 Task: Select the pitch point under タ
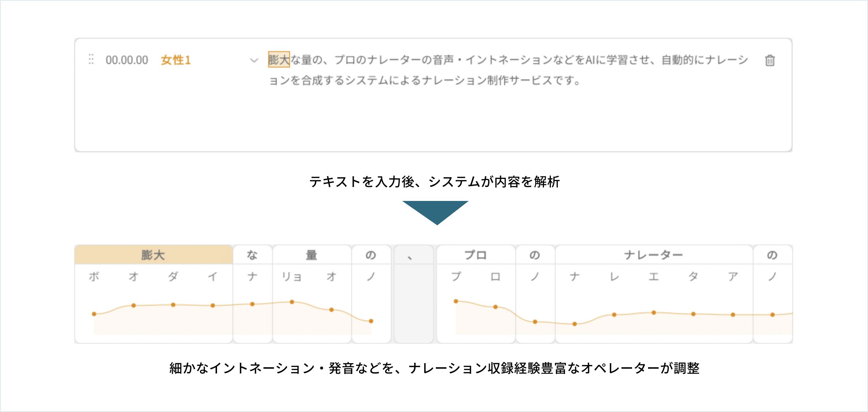693,314
